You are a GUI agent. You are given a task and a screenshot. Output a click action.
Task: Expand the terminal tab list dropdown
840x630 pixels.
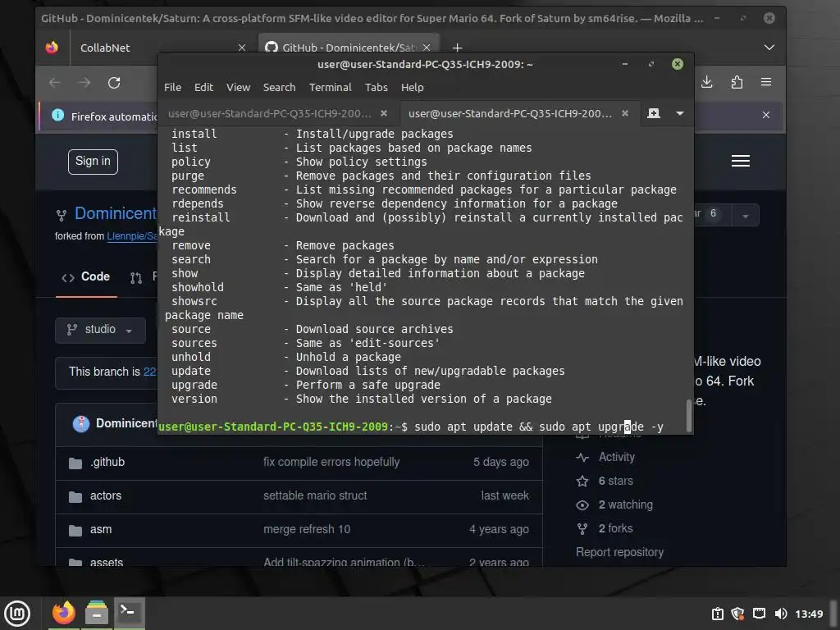tap(680, 113)
